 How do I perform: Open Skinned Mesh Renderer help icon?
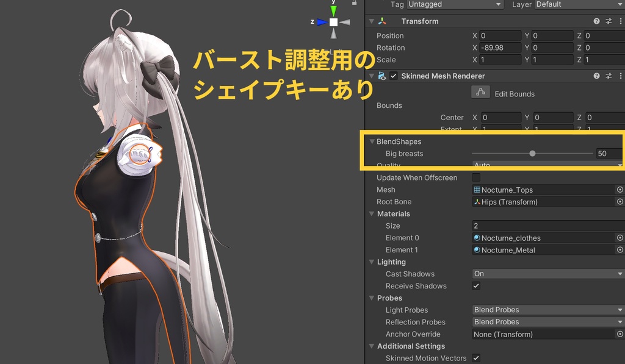(x=596, y=76)
